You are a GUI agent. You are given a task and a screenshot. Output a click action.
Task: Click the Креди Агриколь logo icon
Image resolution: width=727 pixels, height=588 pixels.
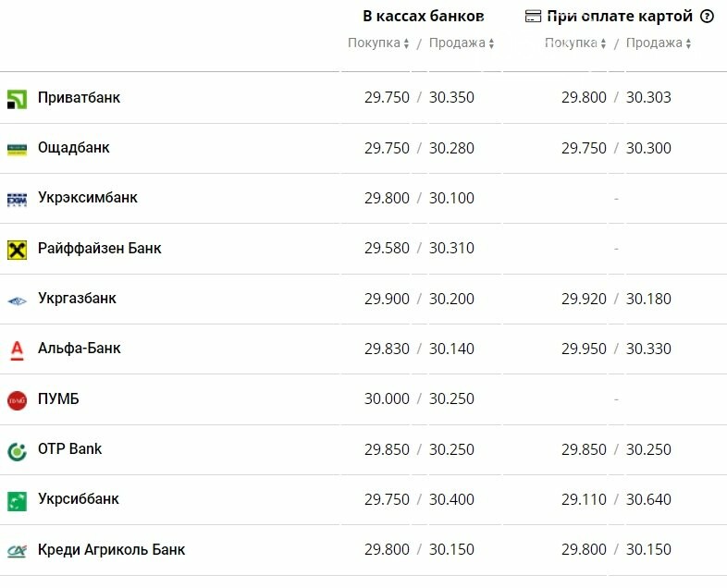point(18,551)
